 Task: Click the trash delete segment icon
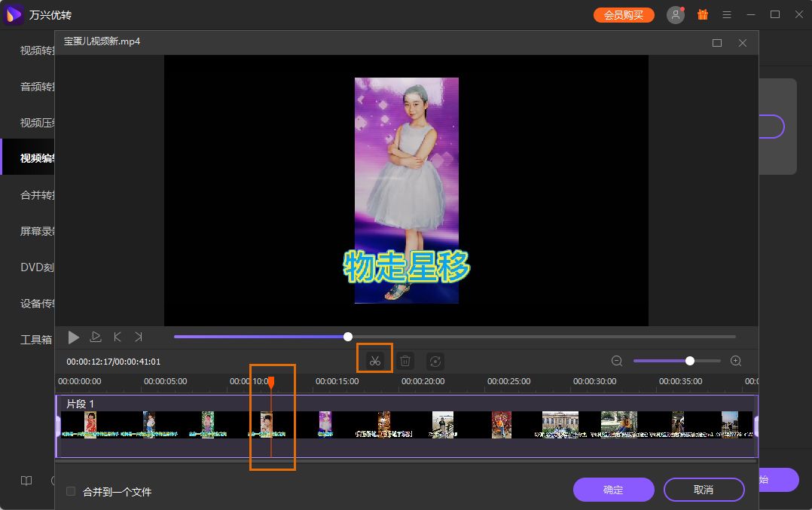(405, 361)
